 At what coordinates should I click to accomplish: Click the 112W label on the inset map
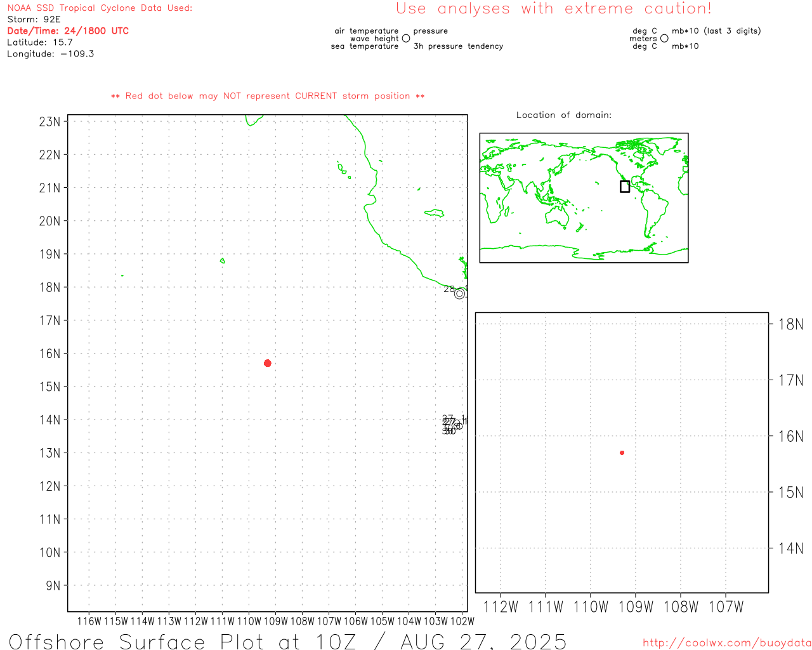[501, 607]
